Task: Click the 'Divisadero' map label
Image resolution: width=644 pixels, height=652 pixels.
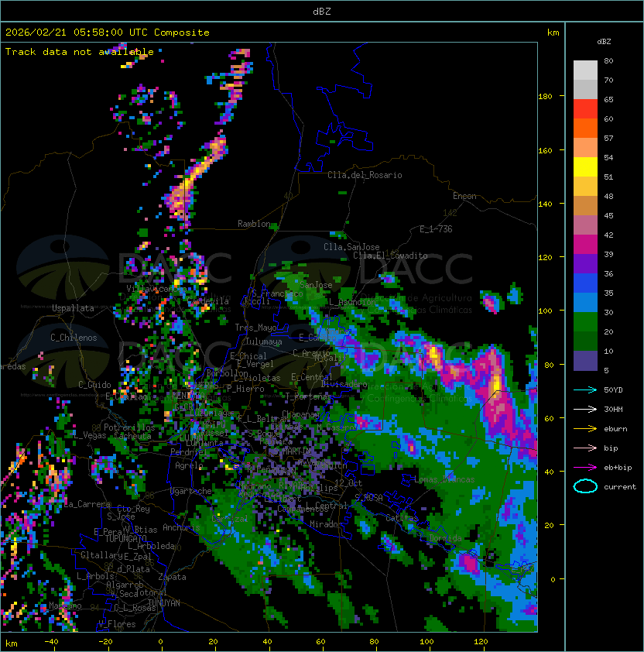Action: tap(344, 384)
